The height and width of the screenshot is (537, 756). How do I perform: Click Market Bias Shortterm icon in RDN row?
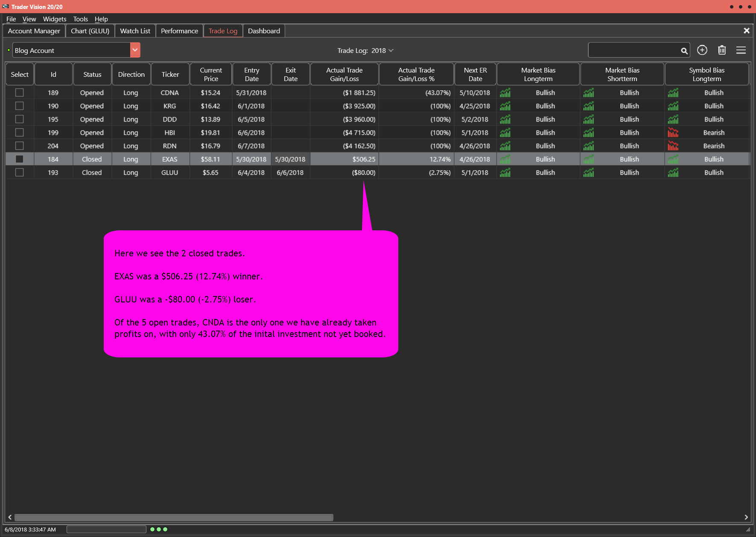(x=589, y=146)
